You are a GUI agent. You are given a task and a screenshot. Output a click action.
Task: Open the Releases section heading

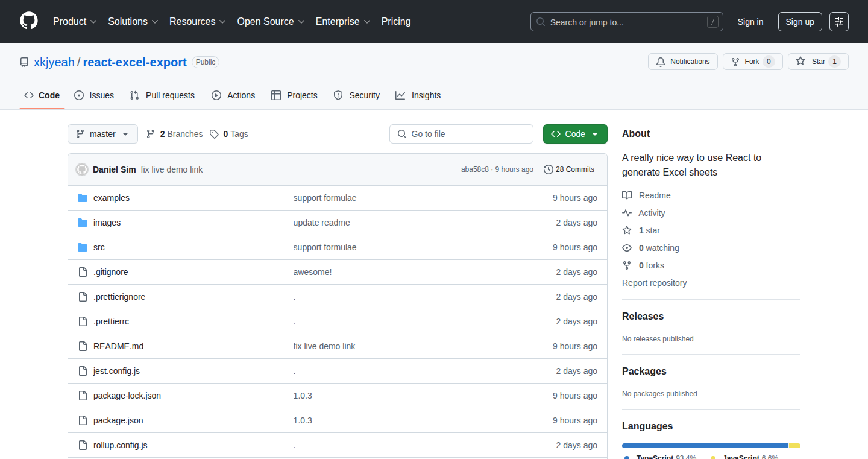pyautogui.click(x=643, y=316)
